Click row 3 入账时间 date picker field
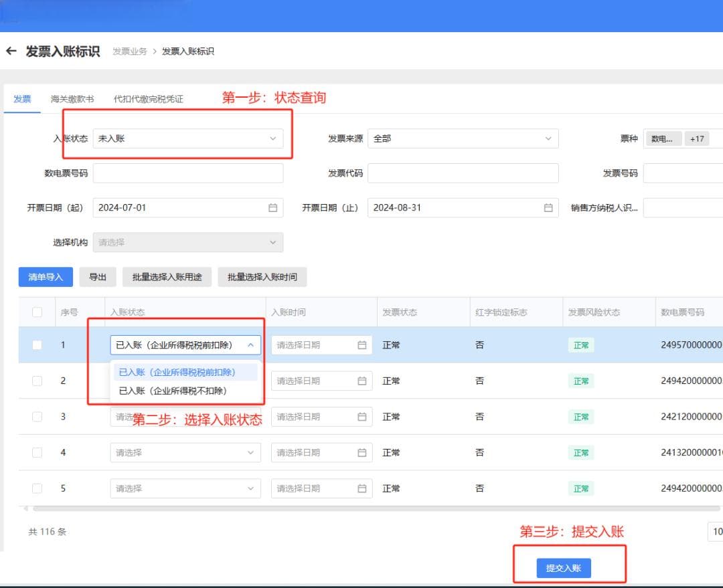The image size is (723, 588). [322, 417]
